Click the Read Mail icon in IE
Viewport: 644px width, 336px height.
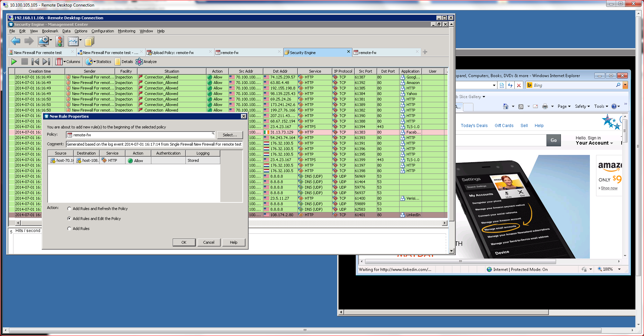(x=535, y=106)
